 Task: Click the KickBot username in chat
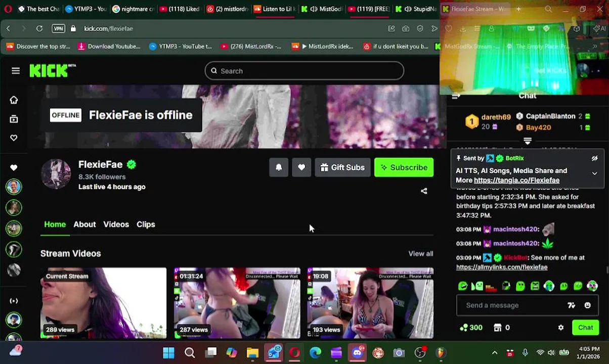(x=515, y=258)
